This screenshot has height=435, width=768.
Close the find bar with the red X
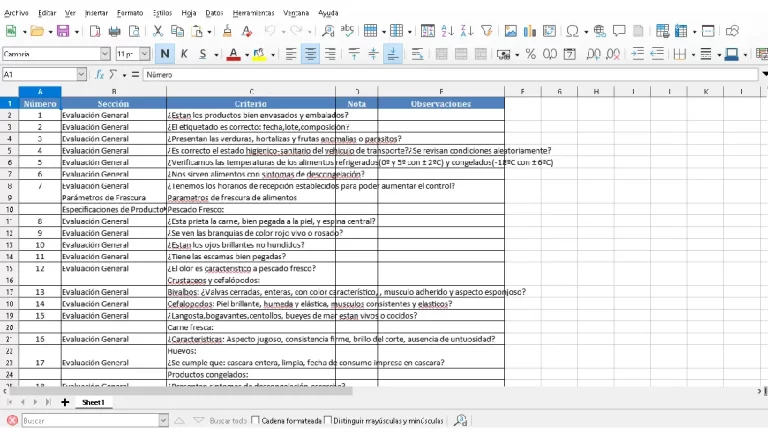pyautogui.click(x=12, y=420)
